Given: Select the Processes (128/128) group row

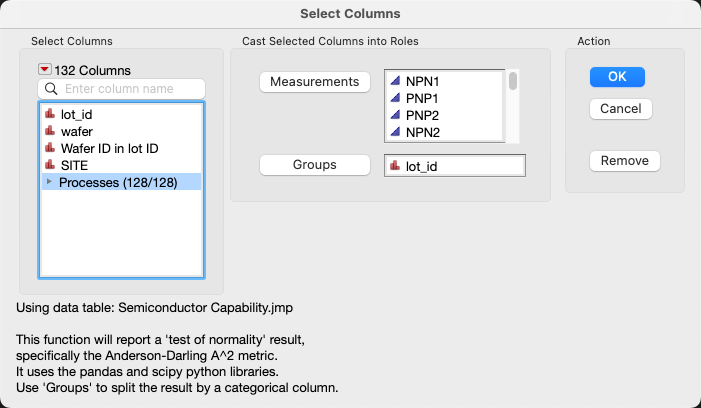Looking at the screenshot, I should click(118, 182).
